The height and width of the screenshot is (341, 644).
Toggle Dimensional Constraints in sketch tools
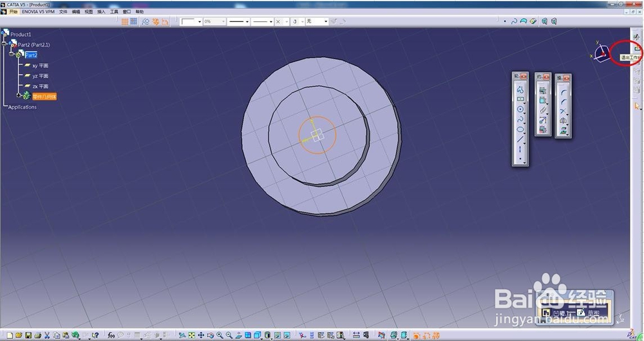pyautogui.click(x=165, y=21)
